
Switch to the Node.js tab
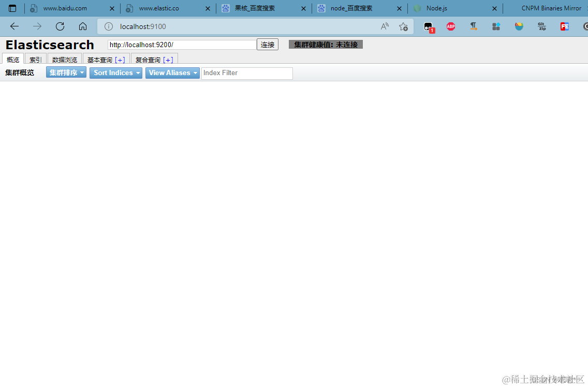(x=436, y=8)
